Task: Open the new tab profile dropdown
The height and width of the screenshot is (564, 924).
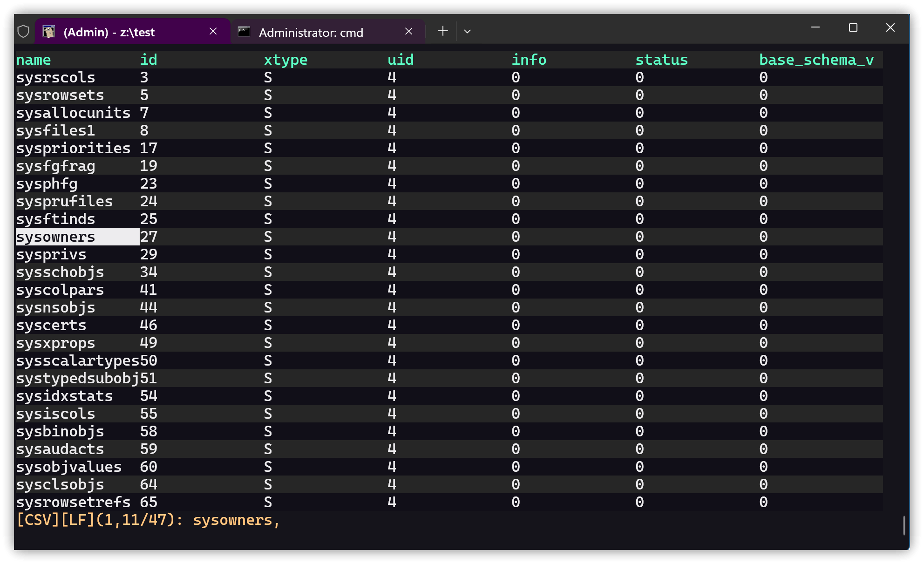Action: pyautogui.click(x=468, y=31)
